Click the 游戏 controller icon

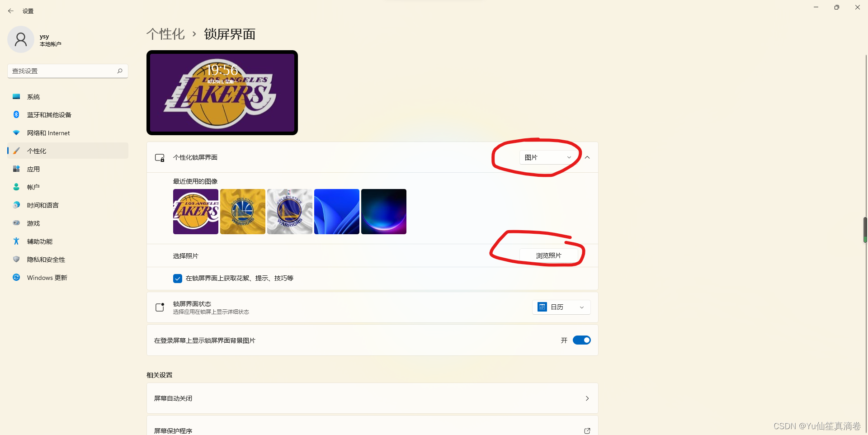[x=16, y=223]
